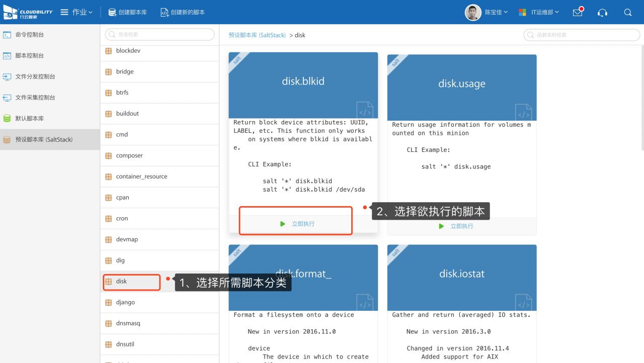Image resolution: width=644 pixels, height=363 pixels.
Task: Click the grid icon beside cpan
Action: coord(108,198)
